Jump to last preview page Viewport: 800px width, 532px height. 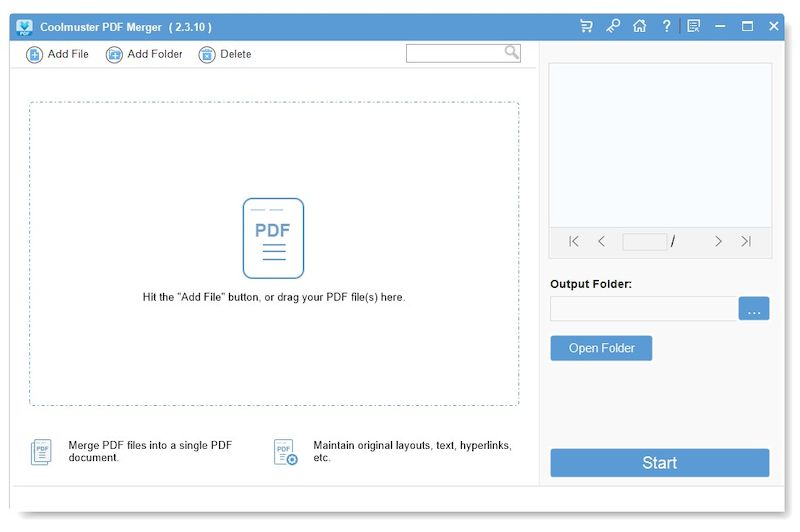[746, 241]
